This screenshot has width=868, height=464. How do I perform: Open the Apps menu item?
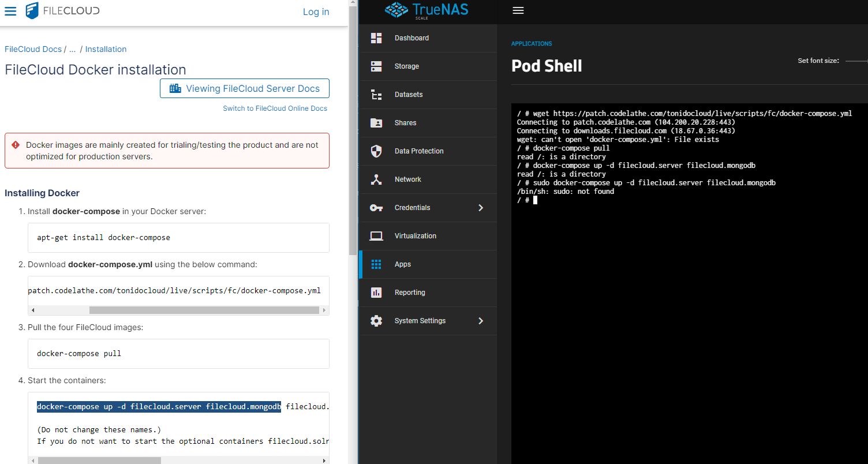428,264
